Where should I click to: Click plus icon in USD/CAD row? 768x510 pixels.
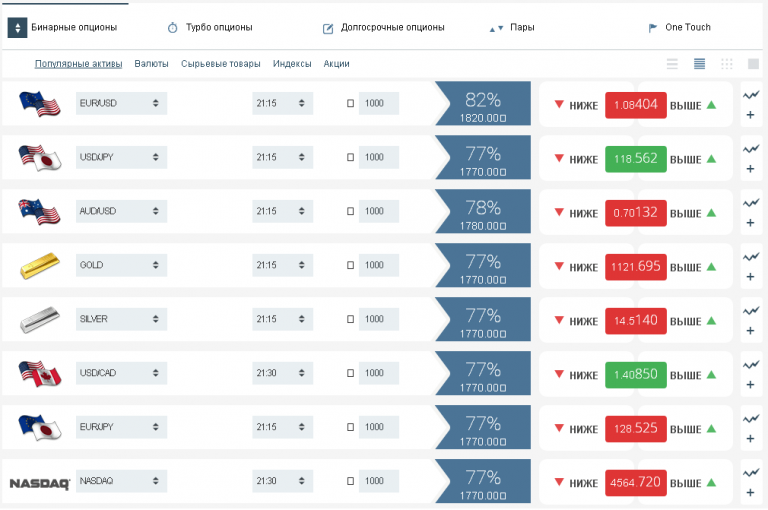pos(750,385)
